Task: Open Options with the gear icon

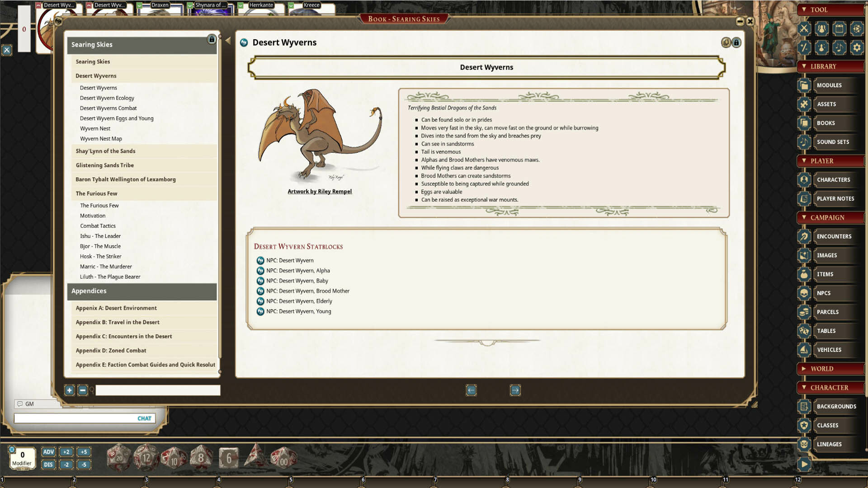Action: point(858,47)
